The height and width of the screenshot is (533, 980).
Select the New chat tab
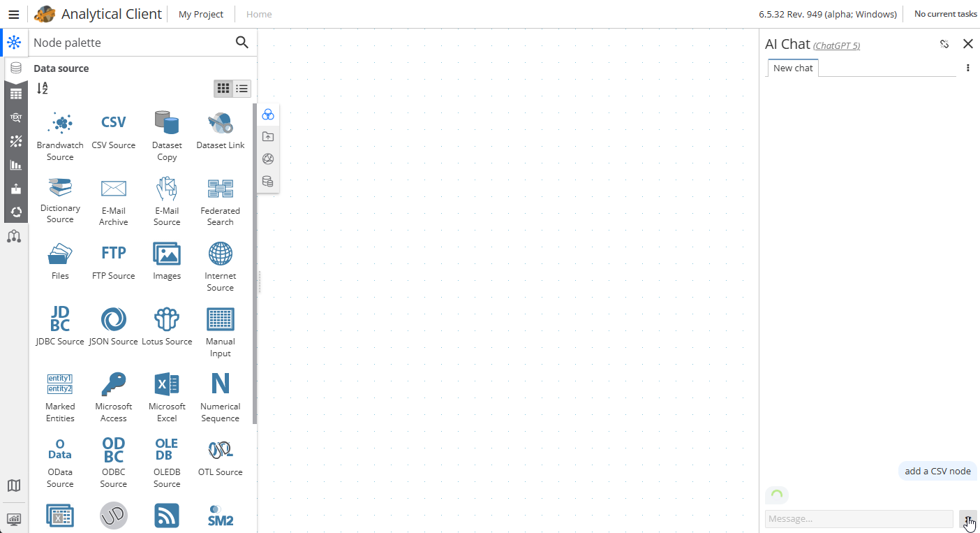click(793, 68)
